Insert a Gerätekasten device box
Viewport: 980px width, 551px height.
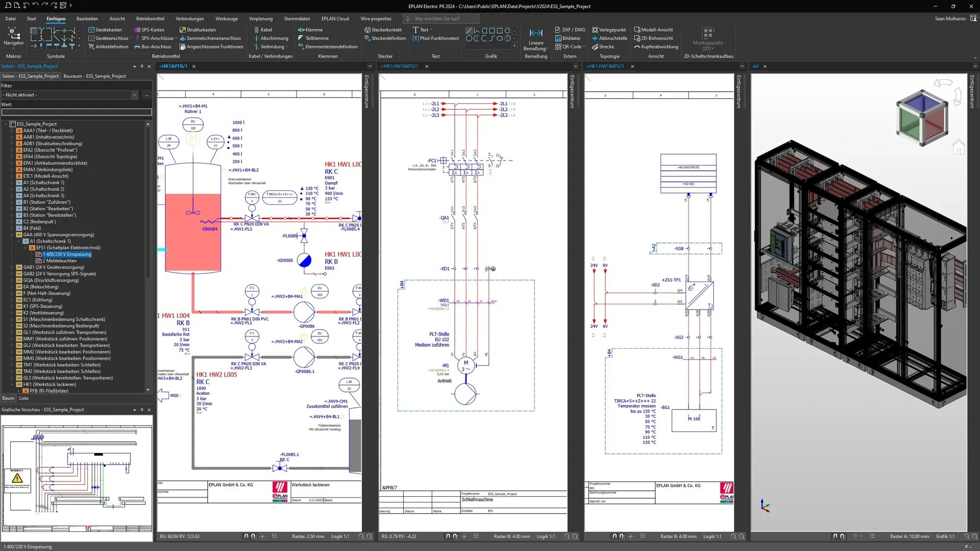pyautogui.click(x=105, y=30)
